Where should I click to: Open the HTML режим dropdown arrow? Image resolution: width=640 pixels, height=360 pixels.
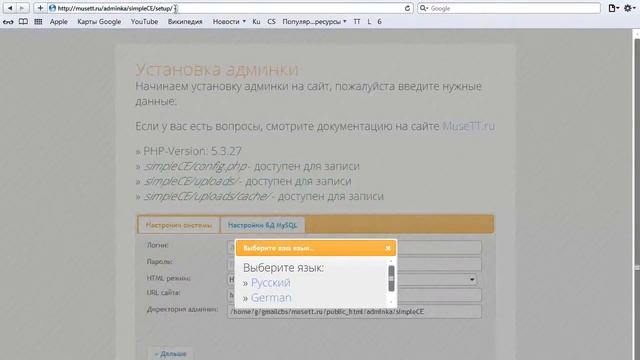click(x=472, y=280)
